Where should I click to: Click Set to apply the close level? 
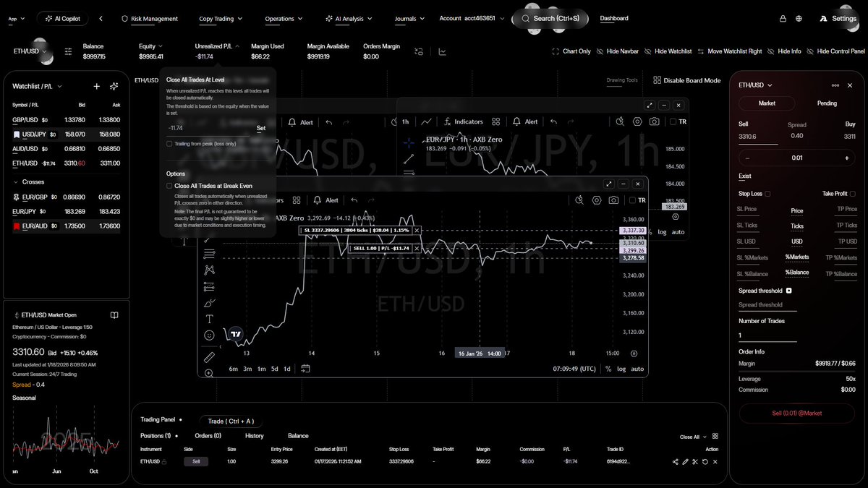261,128
